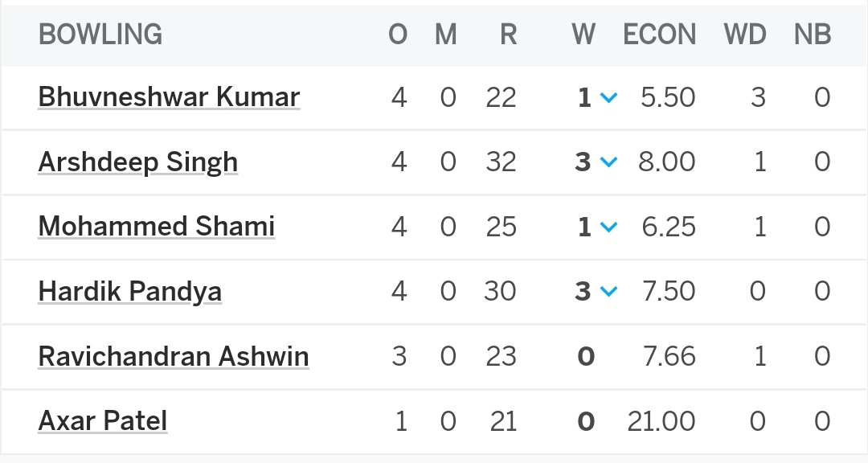
Task: Select the O overs column header
Action: point(398,35)
